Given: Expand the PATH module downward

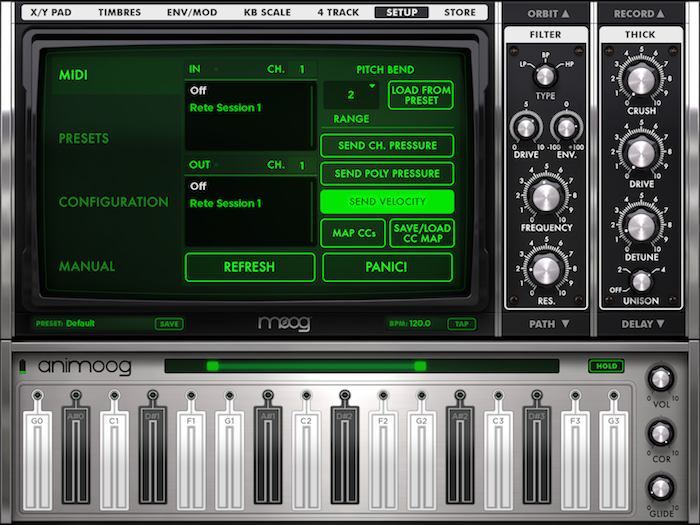Looking at the screenshot, I should click(x=548, y=324).
